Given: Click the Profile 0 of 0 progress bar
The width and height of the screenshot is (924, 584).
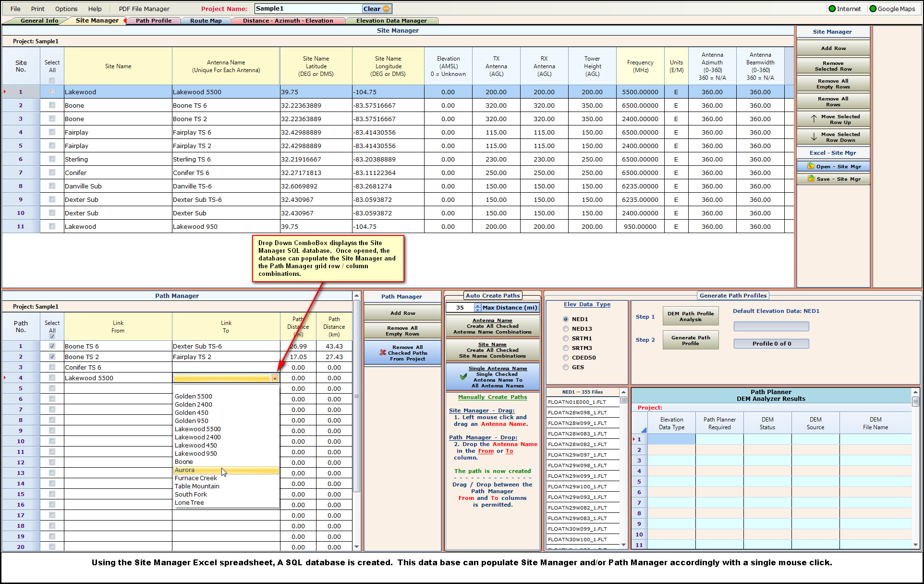Looking at the screenshot, I should 771,344.
